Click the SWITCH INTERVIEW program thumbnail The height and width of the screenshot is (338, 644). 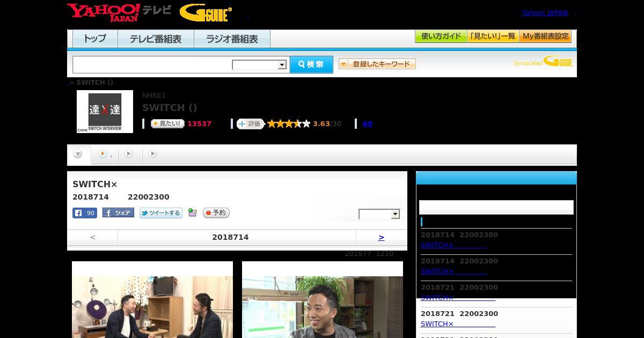coord(105,112)
